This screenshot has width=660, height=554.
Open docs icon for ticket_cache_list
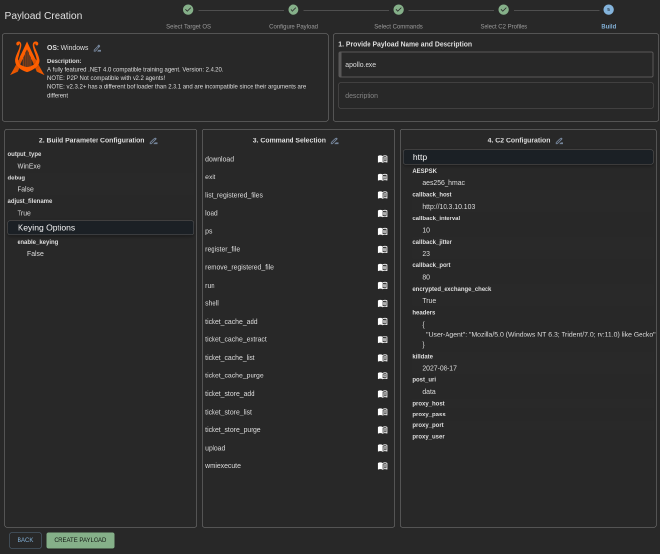click(x=382, y=357)
